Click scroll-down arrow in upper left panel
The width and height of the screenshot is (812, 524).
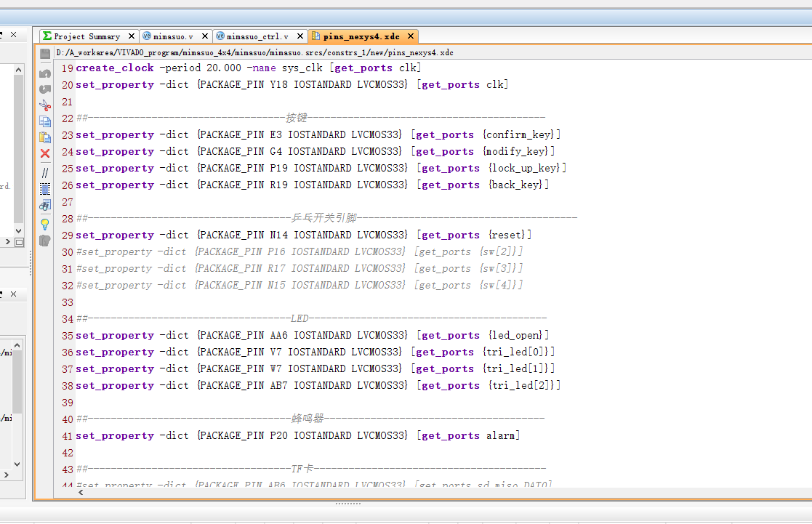click(x=19, y=231)
